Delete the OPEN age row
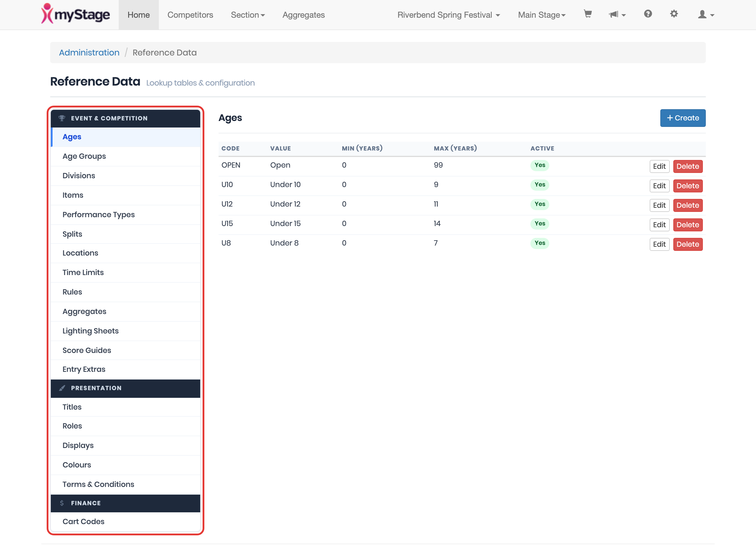Viewport: 756px width, 556px height. pos(688,166)
